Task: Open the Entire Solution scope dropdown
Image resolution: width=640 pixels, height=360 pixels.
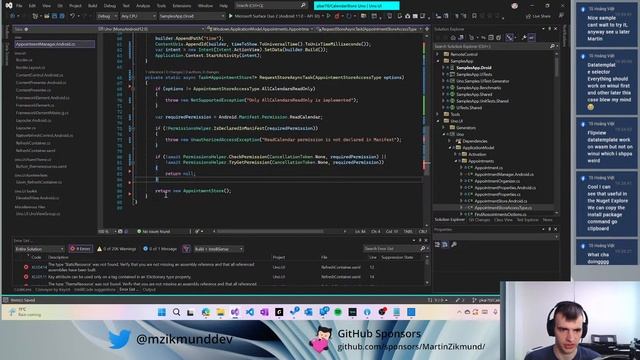Action: point(39,249)
